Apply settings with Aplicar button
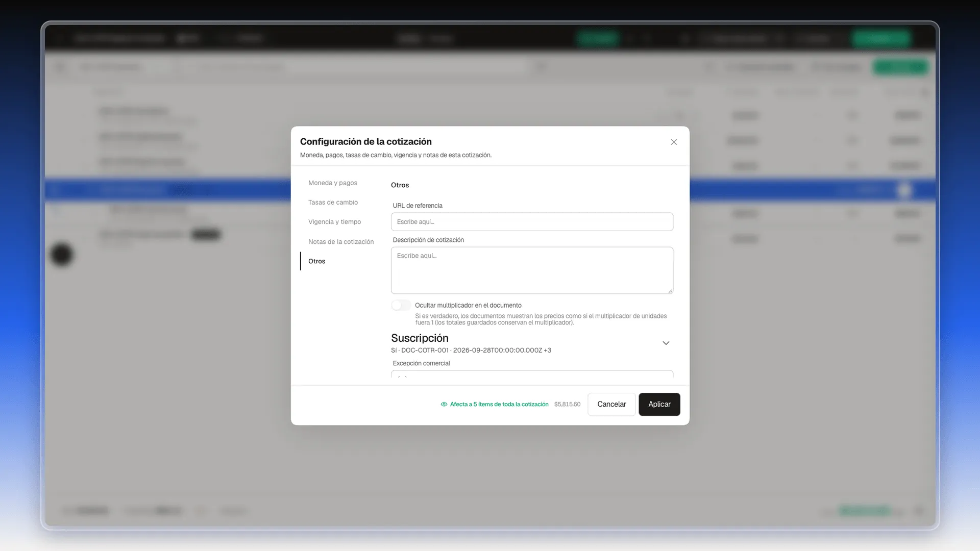Viewport: 980px width, 551px height. 659,404
